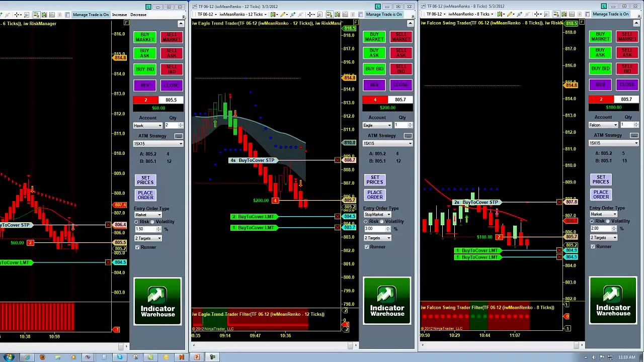The width and height of the screenshot is (644, 362).
Task: Open Windows Start menu
Action: click(x=10, y=357)
